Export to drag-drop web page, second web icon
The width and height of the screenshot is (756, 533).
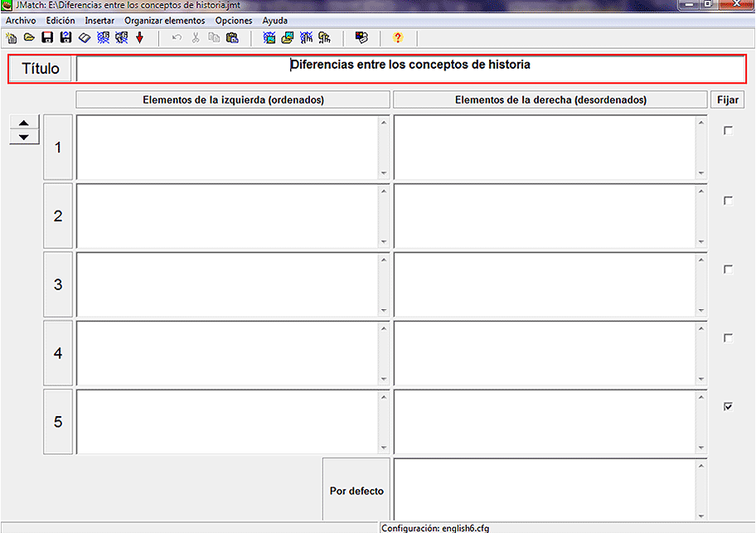[122, 37]
